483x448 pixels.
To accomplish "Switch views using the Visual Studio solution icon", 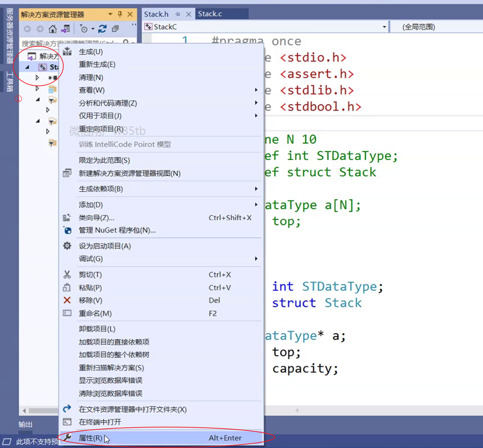I will point(66,29).
